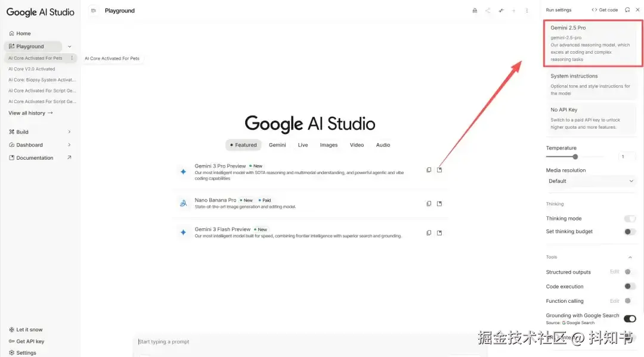
Task: Click the Build tools icon in sidebar
Action: [x=11, y=132]
